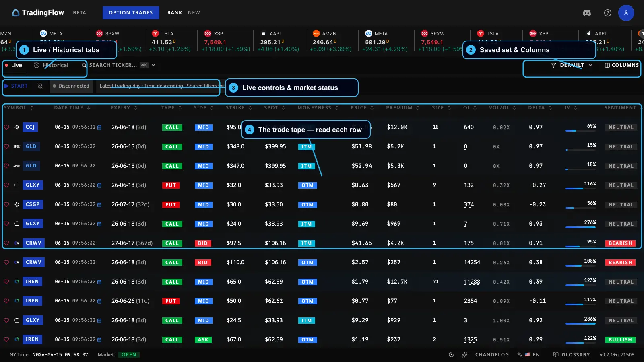
Task: Click calendar icon in GLXY $24.0 row
Action: (99, 224)
